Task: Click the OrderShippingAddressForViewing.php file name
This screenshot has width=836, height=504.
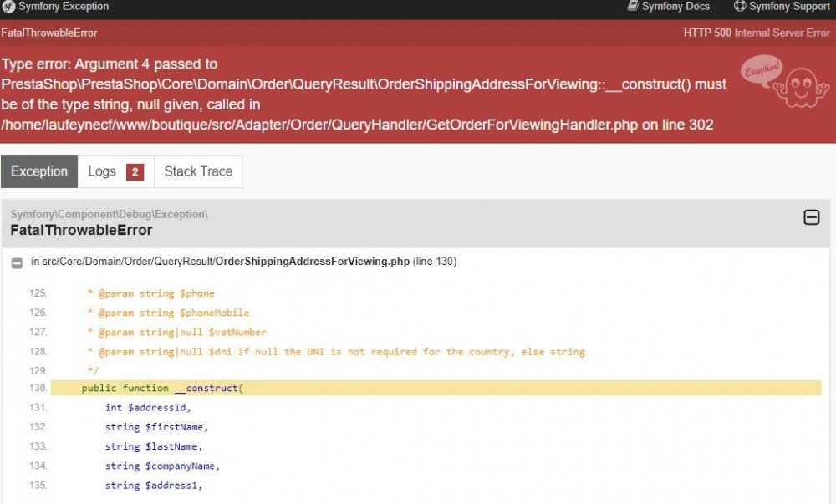Action: coord(313,262)
